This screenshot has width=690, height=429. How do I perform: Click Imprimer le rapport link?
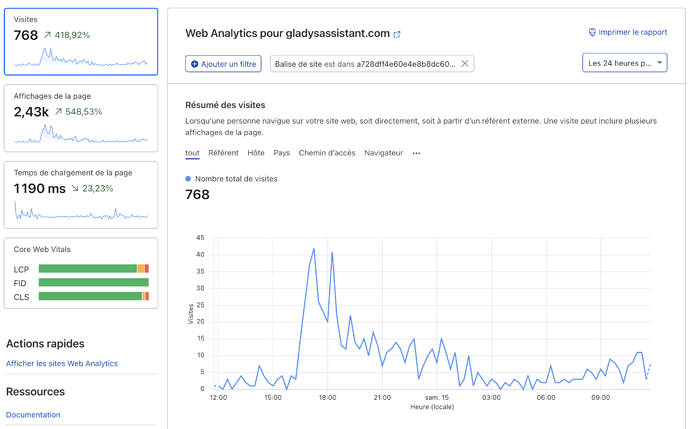pyautogui.click(x=628, y=32)
